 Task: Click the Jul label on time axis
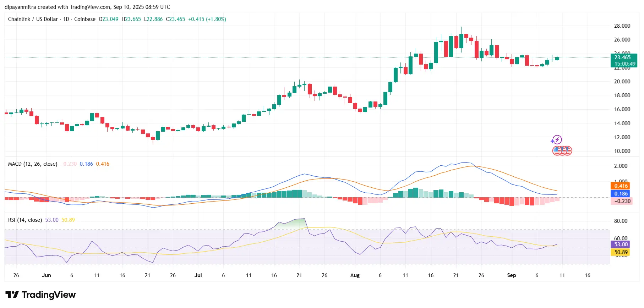tap(198, 275)
